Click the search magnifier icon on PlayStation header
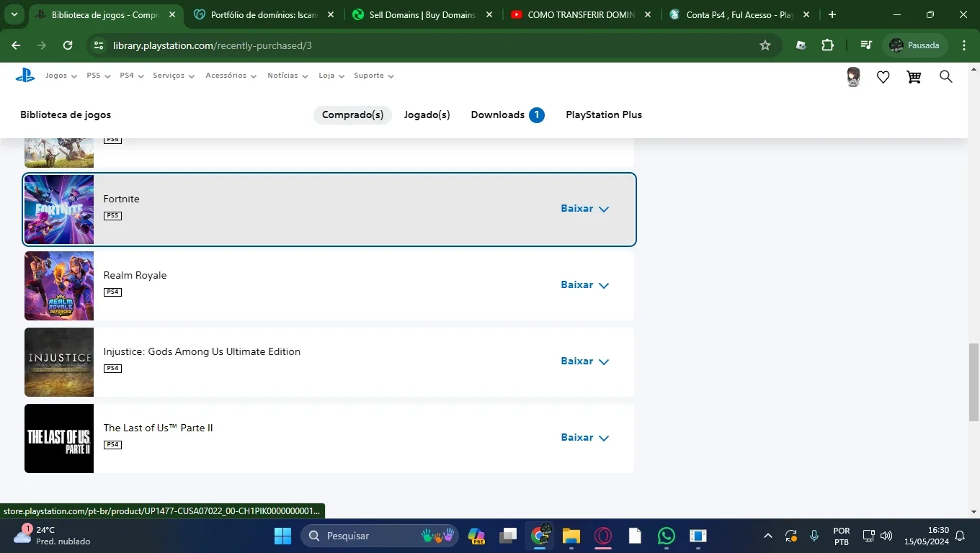The height and width of the screenshot is (553, 980). (x=946, y=76)
